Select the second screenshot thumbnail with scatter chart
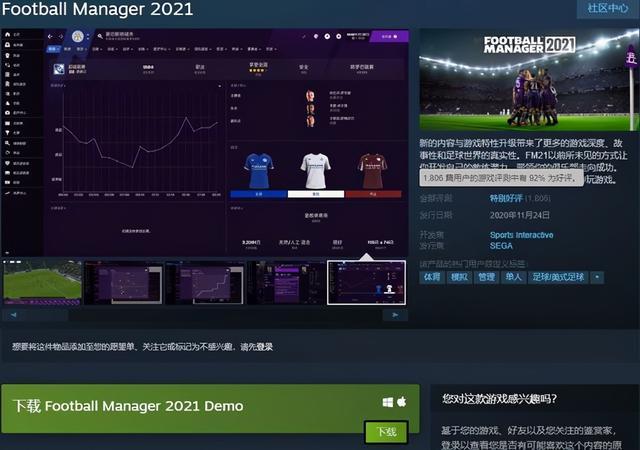 [x=123, y=283]
